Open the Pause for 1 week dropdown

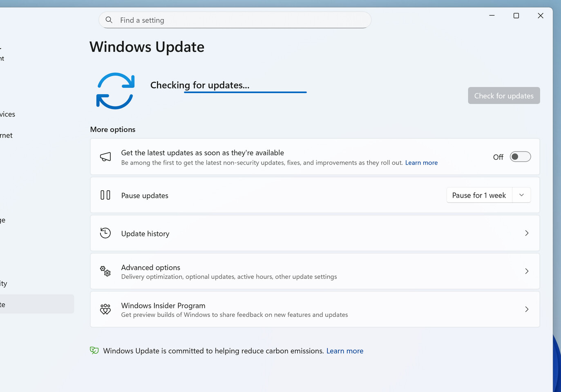point(521,195)
